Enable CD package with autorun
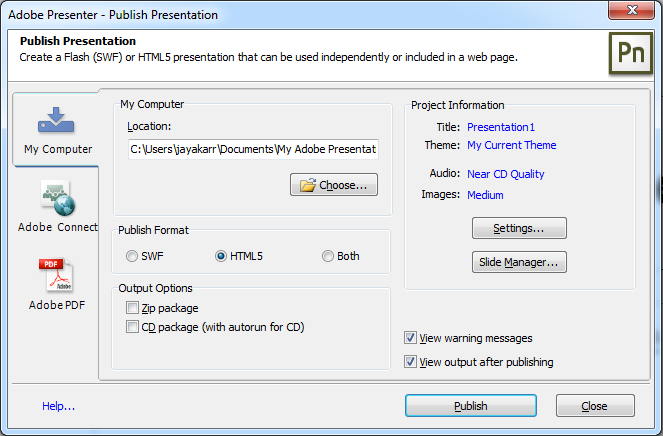663x436 pixels. [133, 327]
